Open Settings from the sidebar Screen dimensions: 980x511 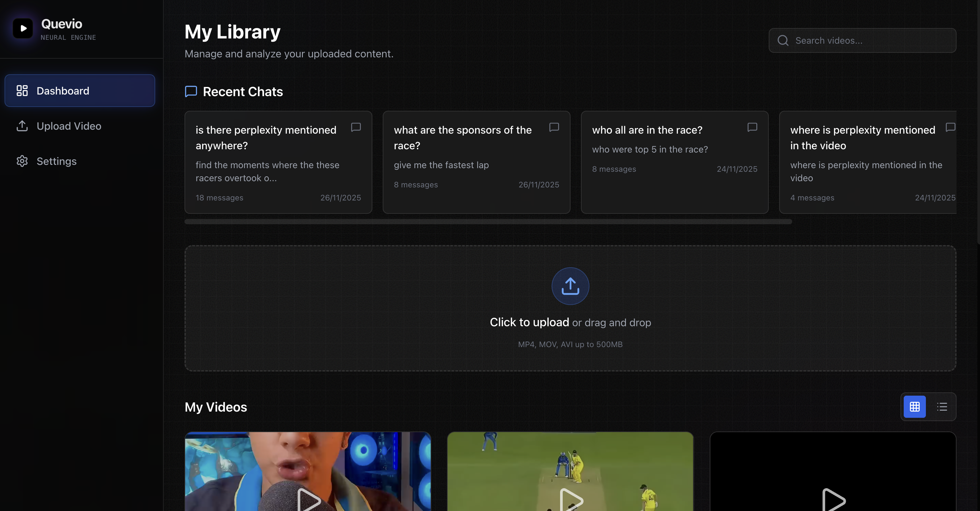point(56,161)
